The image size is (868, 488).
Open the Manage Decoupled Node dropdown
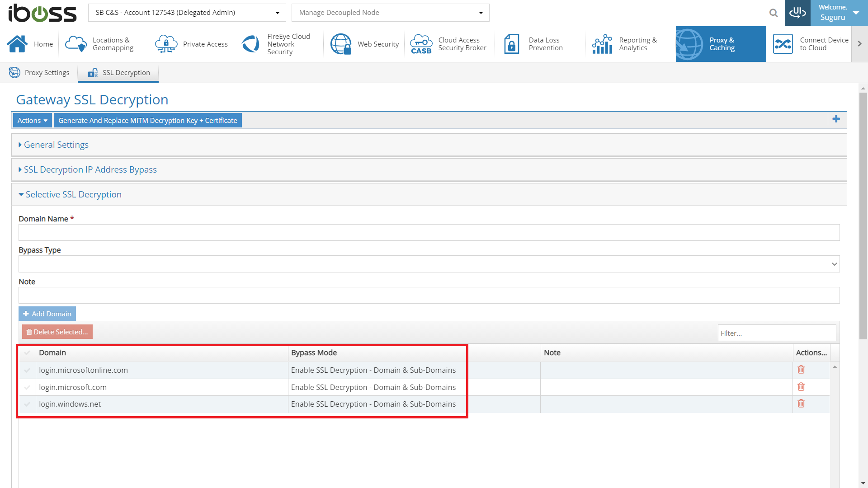point(391,13)
